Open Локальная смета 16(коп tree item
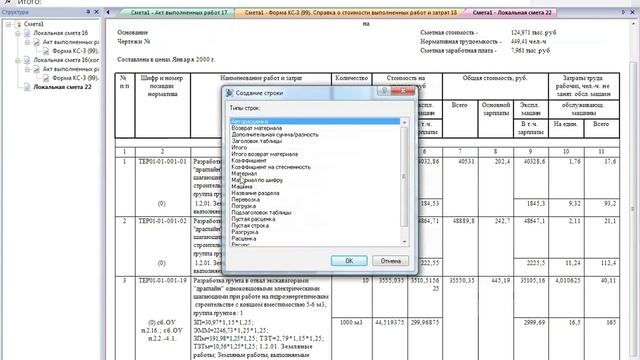The width and height of the screenshot is (640, 360). pos(66,60)
